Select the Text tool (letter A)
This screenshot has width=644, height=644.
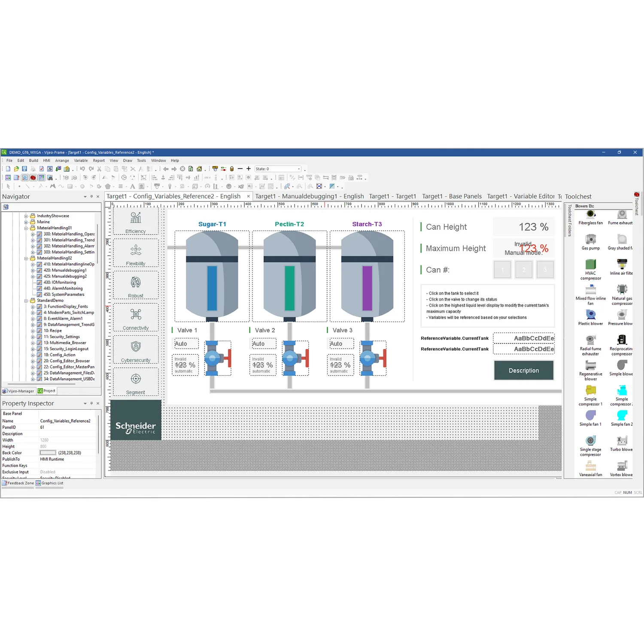(x=133, y=186)
